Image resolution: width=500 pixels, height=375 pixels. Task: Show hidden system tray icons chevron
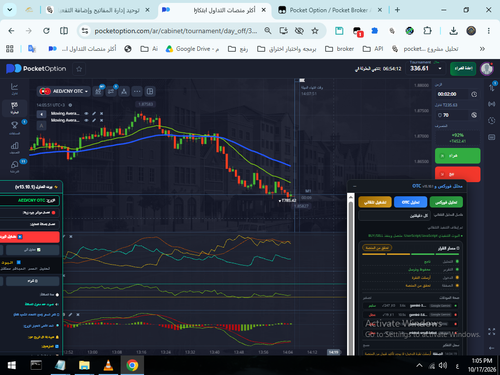(x=420, y=366)
